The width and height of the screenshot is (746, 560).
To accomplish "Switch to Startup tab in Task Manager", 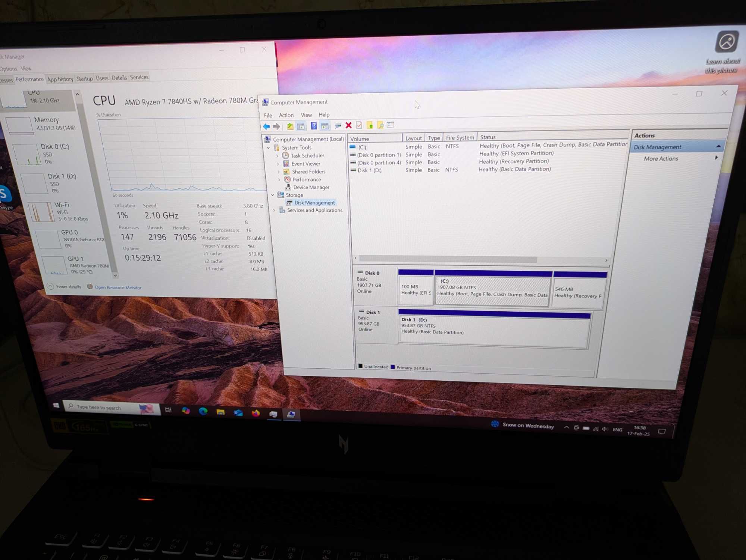I will tap(84, 79).
